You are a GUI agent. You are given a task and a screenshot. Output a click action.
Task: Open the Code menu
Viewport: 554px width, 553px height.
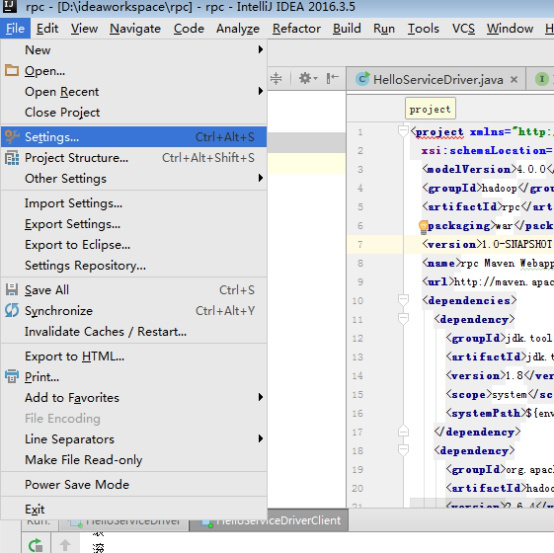[189, 28]
